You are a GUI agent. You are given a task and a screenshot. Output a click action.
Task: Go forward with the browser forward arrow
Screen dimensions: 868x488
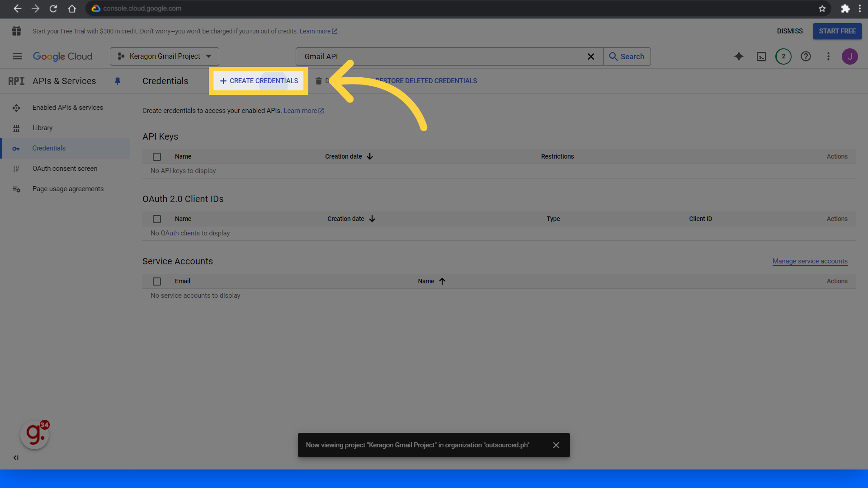pos(35,9)
